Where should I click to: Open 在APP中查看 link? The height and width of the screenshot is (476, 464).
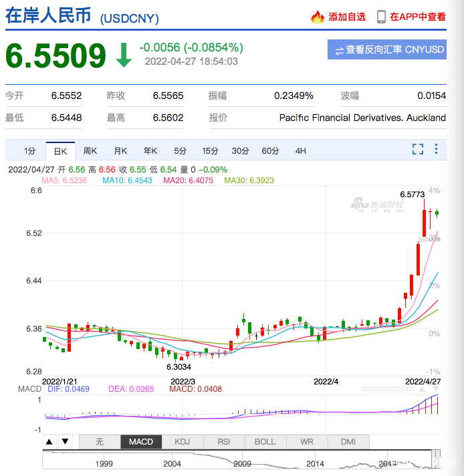tap(418, 17)
